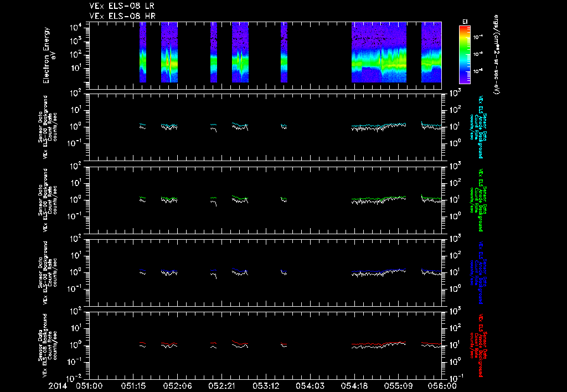This screenshot has width=567, height=392.
Task: Click the green 'Anode Background Count Rate' label
Action: click(478, 200)
